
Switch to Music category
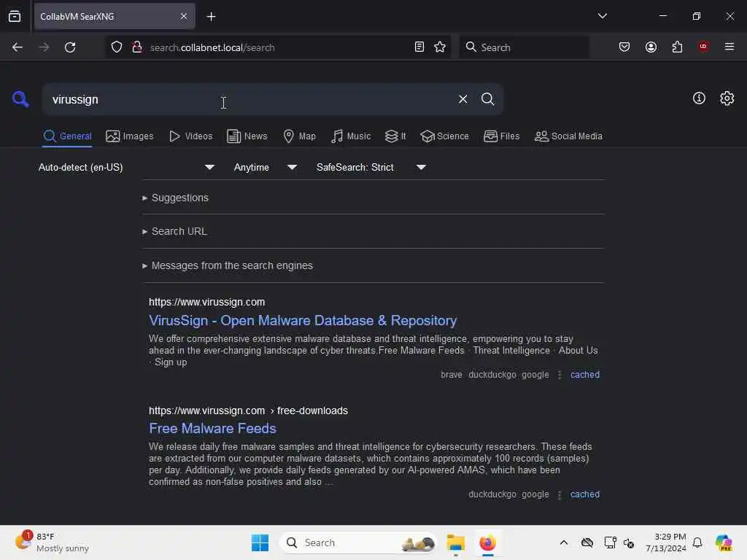coord(351,136)
